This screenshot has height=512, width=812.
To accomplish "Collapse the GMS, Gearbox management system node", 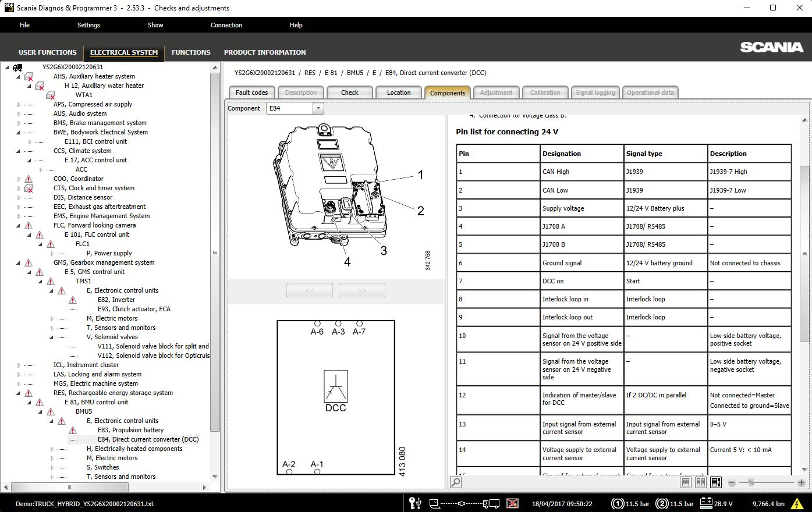I will click(18, 262).
